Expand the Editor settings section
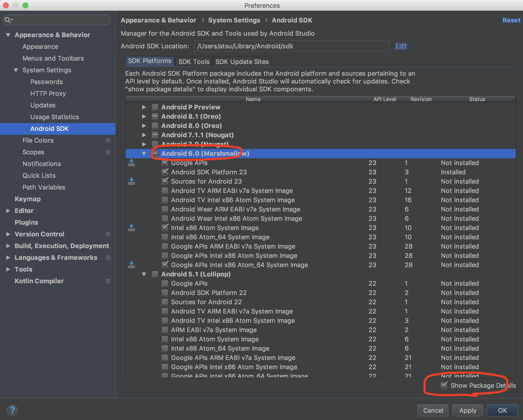This screenshot has width=523, height=420. (8, 211)
